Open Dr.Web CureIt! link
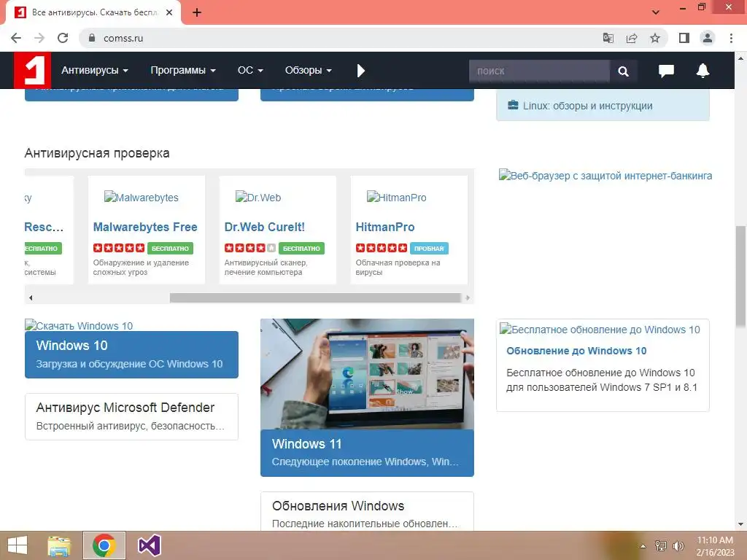 tap(264, 227)
